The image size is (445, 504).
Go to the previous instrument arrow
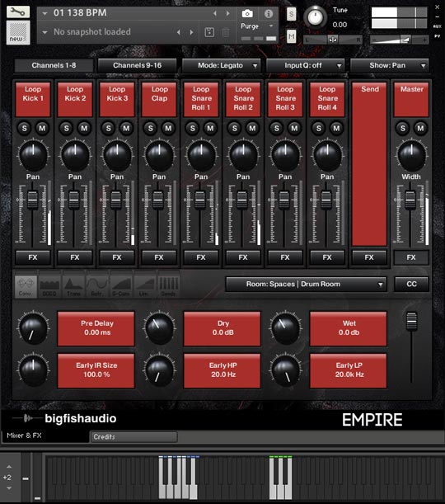(x=215, y=13)
